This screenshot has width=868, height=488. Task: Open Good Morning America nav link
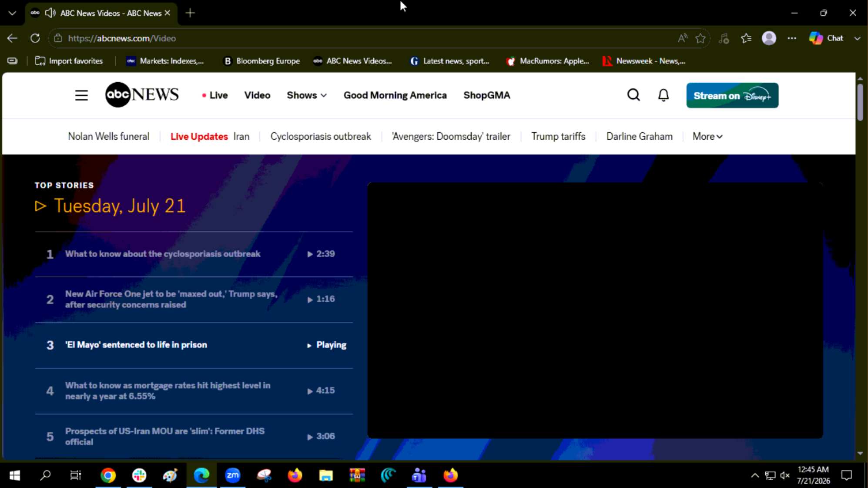tap(395, 95)
